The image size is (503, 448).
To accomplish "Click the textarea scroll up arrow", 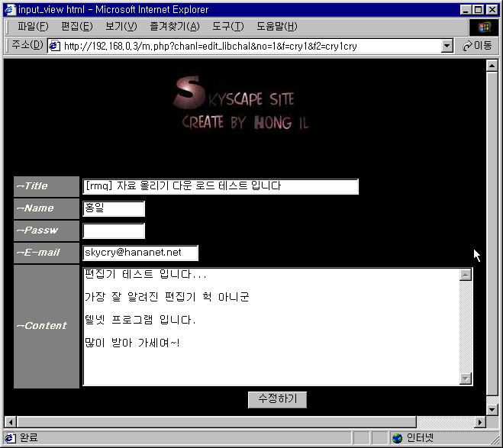I will (466, 275).
